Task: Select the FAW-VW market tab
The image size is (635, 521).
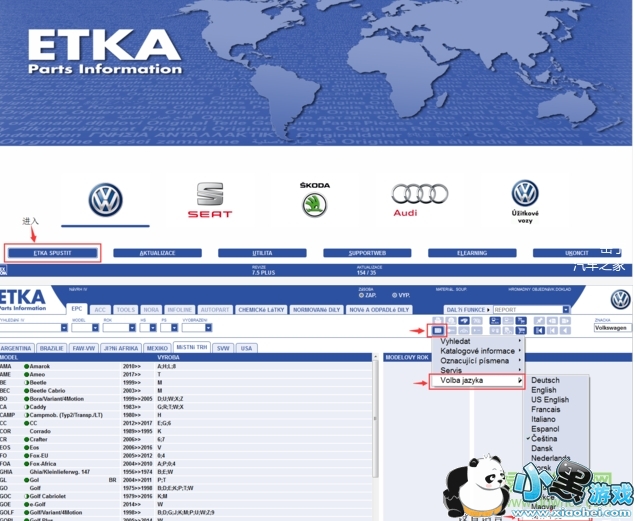Action: tap(83, 348)
